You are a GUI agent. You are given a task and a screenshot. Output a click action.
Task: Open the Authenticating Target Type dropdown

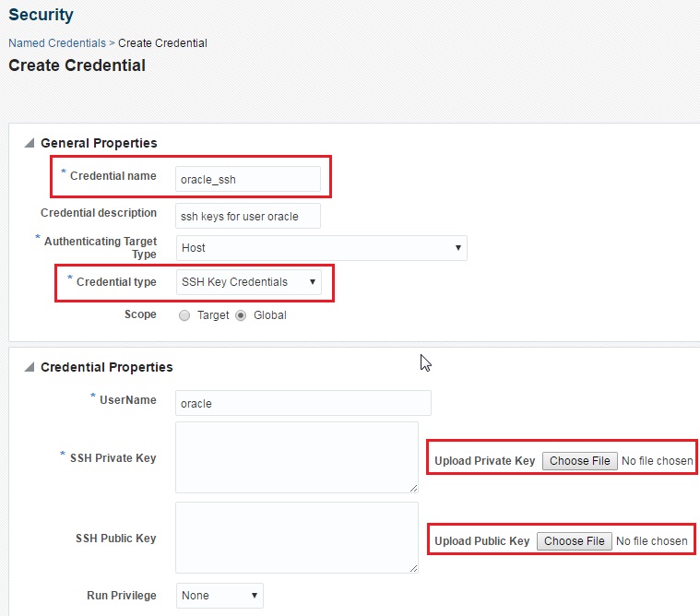click(321, 248)
